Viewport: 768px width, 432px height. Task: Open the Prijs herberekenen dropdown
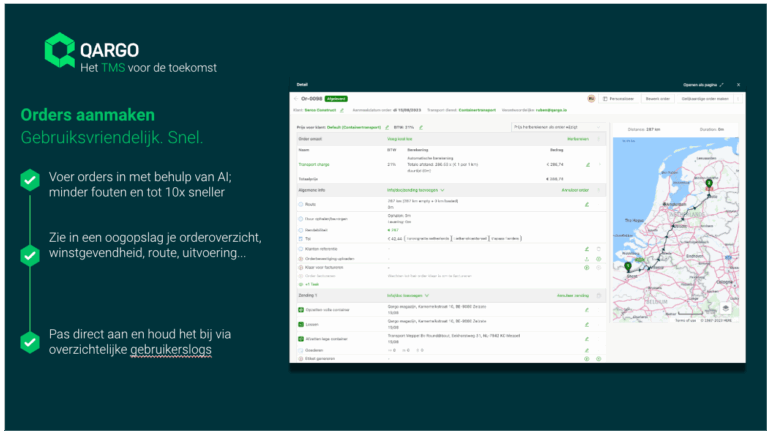(x=556, y=128)
